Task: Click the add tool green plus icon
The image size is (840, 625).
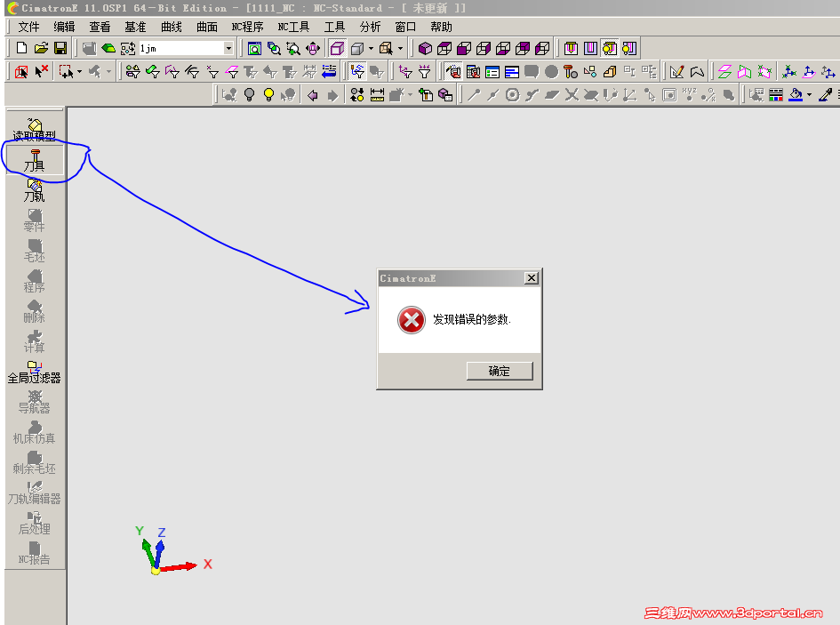Action: [x=426, y=95]
